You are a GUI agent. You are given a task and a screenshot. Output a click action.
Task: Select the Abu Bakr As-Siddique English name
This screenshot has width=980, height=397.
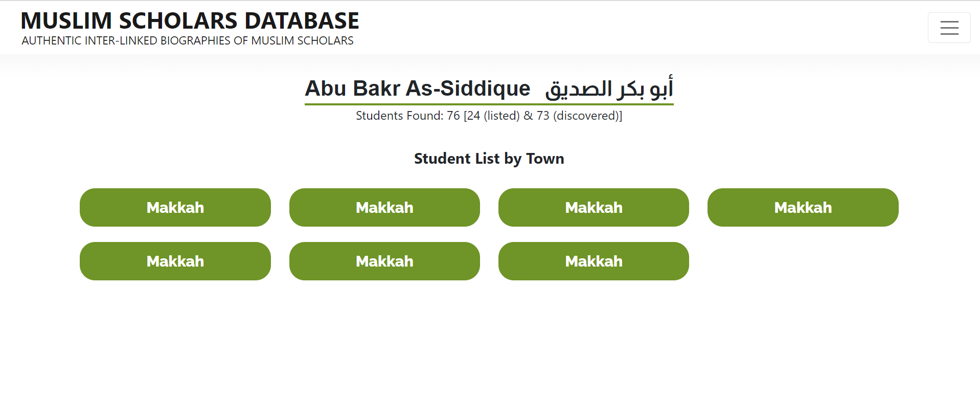click(x=418, y=89)
